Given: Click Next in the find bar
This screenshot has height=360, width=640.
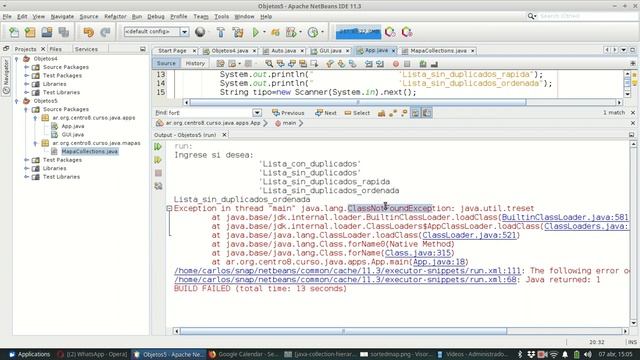Looking at the screenshot, I should (x=326, y=113).
